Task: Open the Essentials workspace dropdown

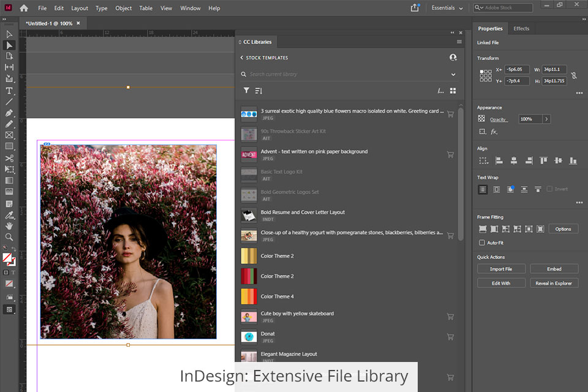Action: click(446, 8)
